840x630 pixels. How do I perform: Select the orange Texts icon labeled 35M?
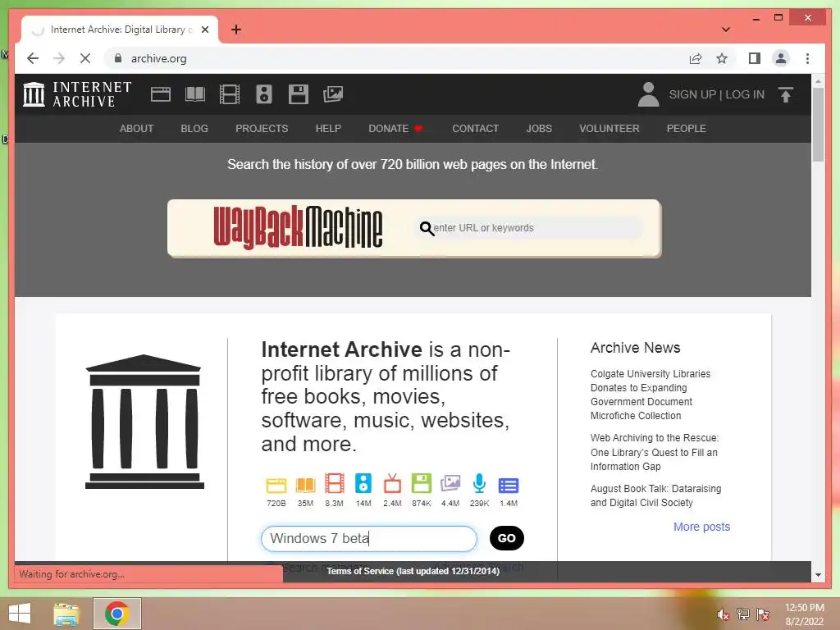305,484
